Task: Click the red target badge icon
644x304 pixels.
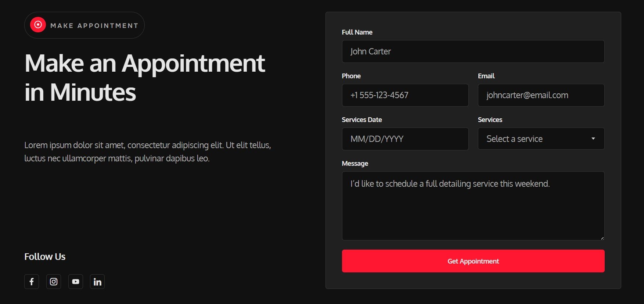Action: (x=38, y=25)
